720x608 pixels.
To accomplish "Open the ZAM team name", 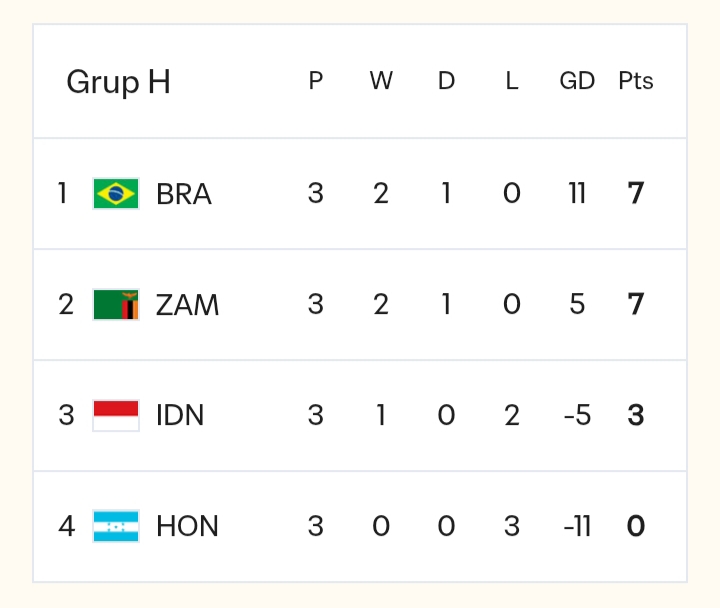I will click(187, 305).
